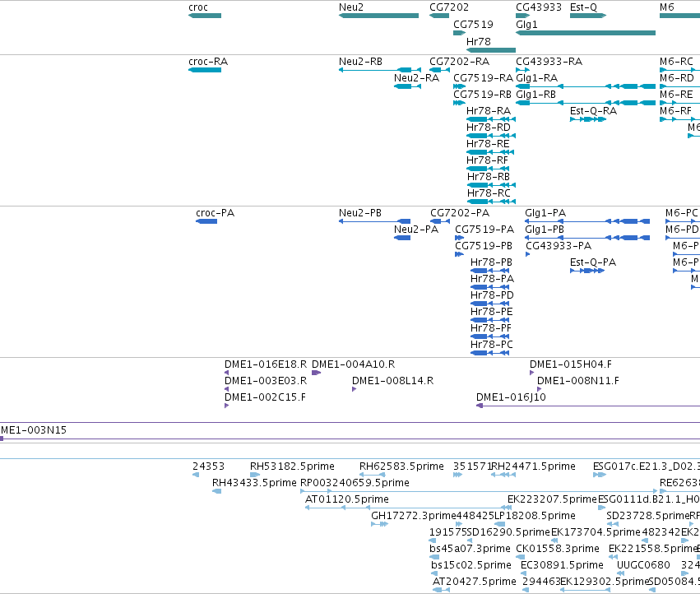Image resolution: width=700 pixels, height=594 pixels.
Task: Click EST RH53182.5prime
Action: click(254, 475)
